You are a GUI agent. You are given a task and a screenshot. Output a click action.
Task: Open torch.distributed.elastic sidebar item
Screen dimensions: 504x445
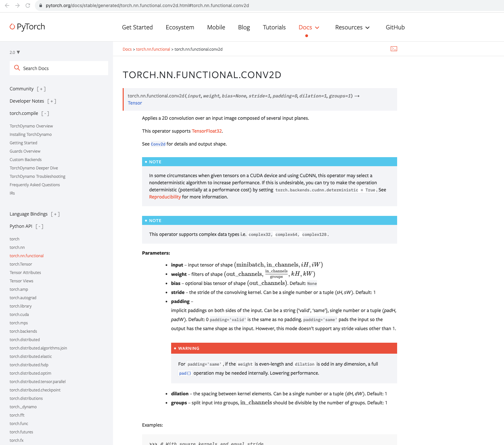point(31,356)
